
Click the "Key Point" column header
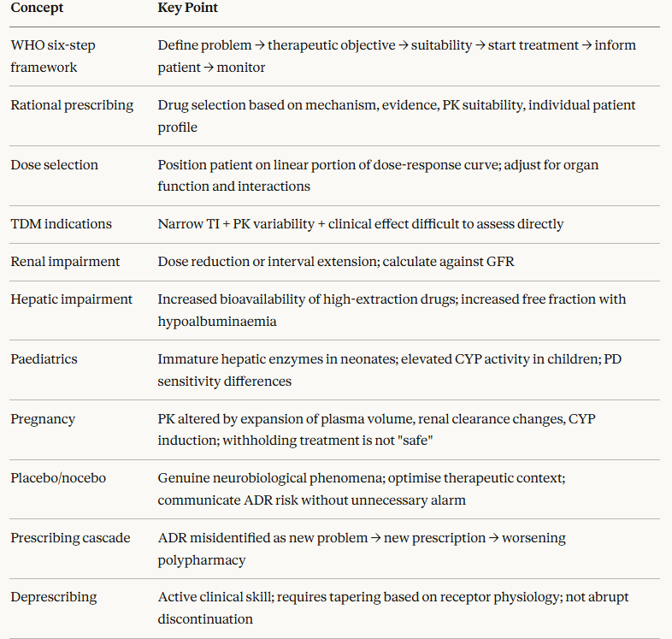190,7
